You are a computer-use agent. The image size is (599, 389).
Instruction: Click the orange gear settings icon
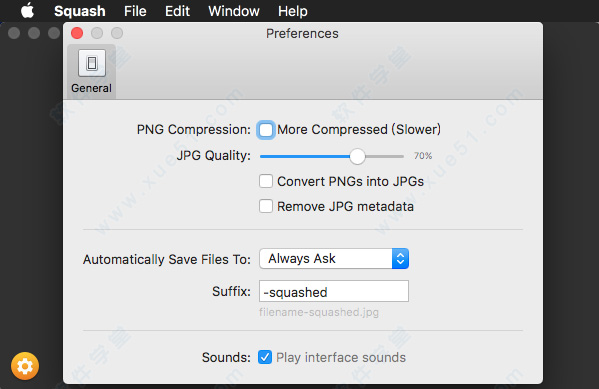pyautogui.click(x=25, y=366)
